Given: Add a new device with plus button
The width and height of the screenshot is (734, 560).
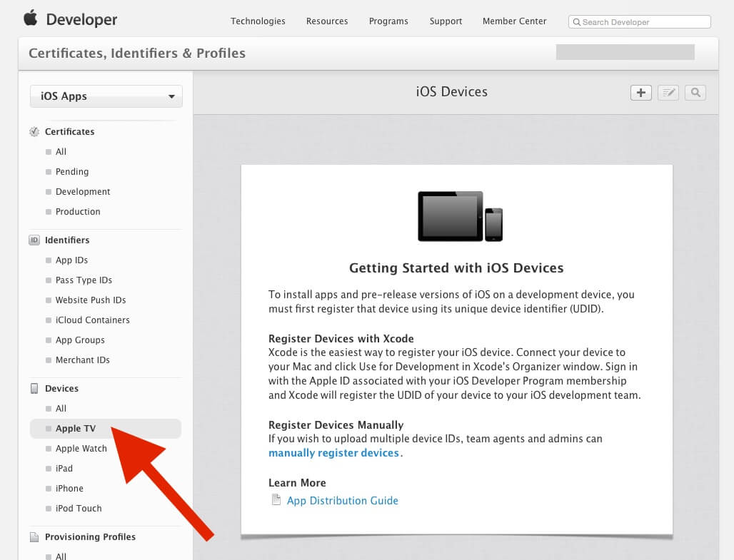Looking at the screenshot, I should 641,93.
